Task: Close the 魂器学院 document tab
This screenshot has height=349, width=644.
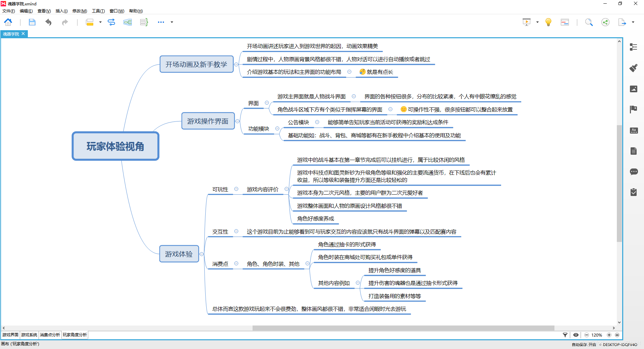Action: click(23, 34)
